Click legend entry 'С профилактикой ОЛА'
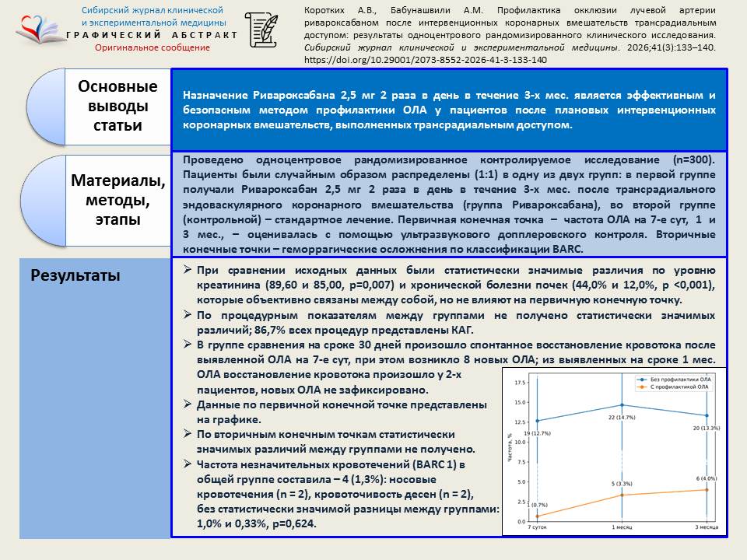Image resolution: width=747 pixels, height=560 pixels. 672,387
